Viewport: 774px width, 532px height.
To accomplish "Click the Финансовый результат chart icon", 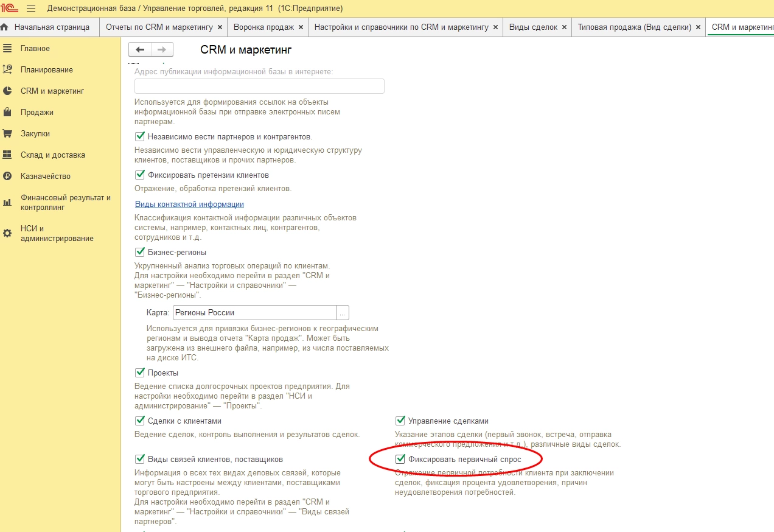I will [7, 202].
